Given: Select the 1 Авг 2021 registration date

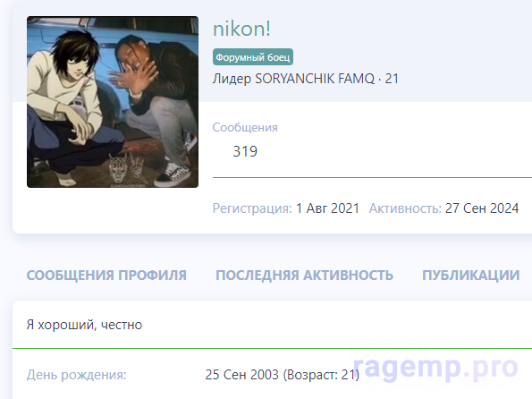Looking at the screenshot, I should click(x=327, y=208).
